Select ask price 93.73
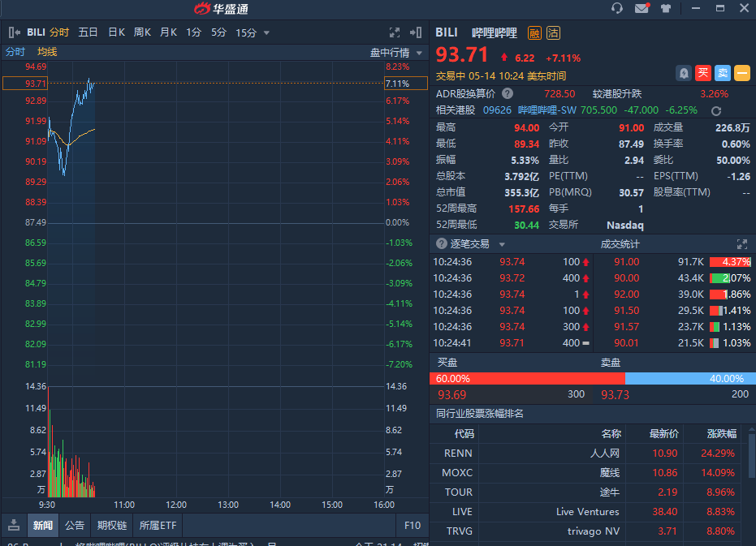The image size is (756, 546). (615, 394)
